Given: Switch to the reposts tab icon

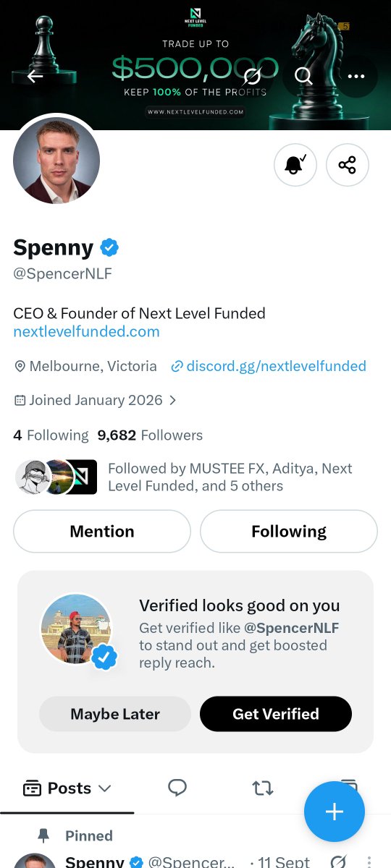Looking at the screenshot, I should (263, 788).
